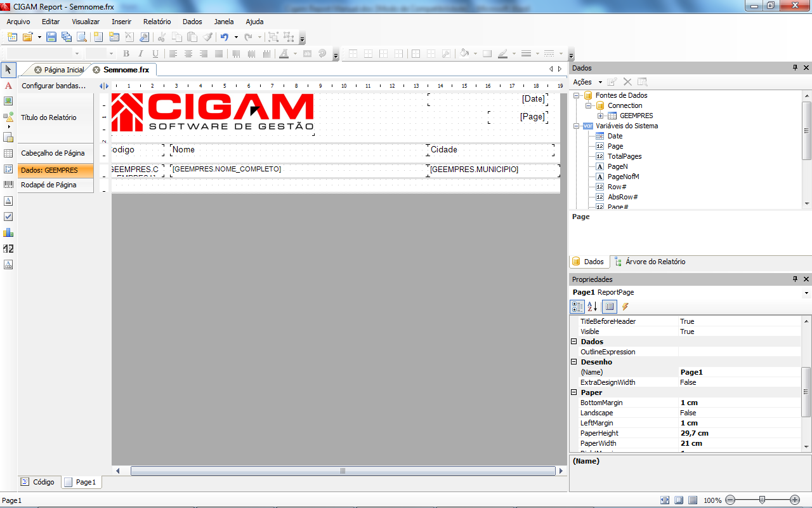Collapse the Fontes de Dados tree node

[577, 95]
